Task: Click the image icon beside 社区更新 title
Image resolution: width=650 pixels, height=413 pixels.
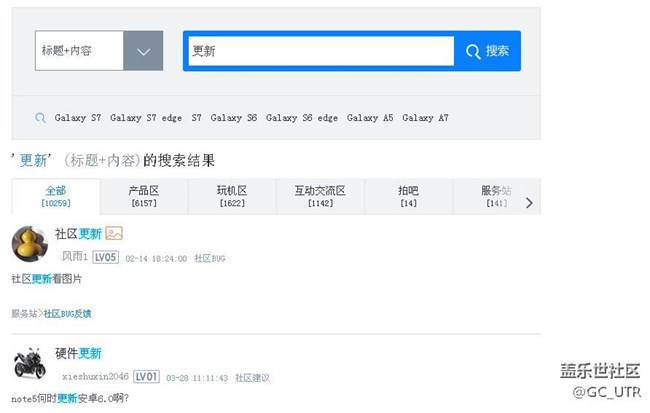Action: [114, 234]
